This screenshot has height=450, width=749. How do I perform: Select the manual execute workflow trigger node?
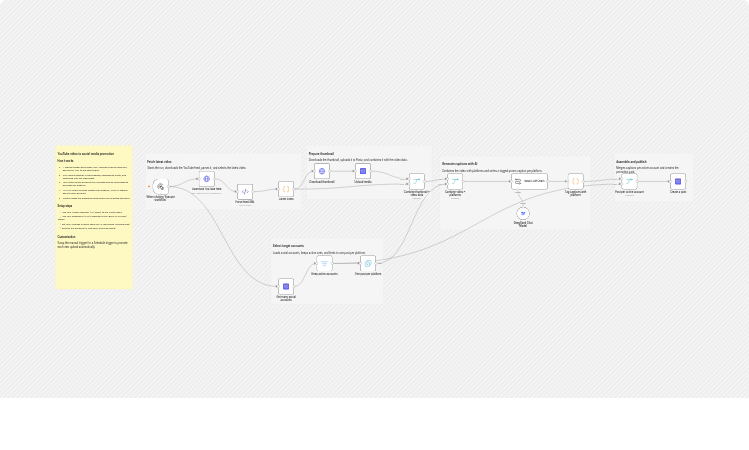point(160,186)
